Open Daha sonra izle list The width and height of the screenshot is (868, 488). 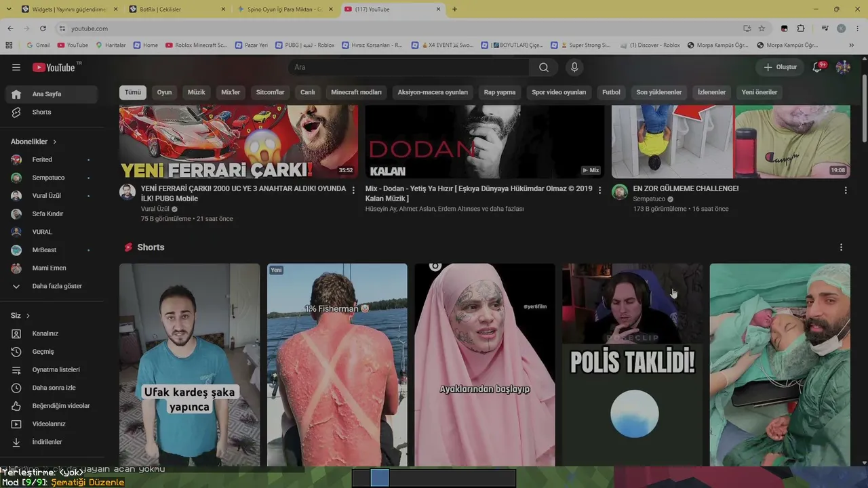(52, 388)
